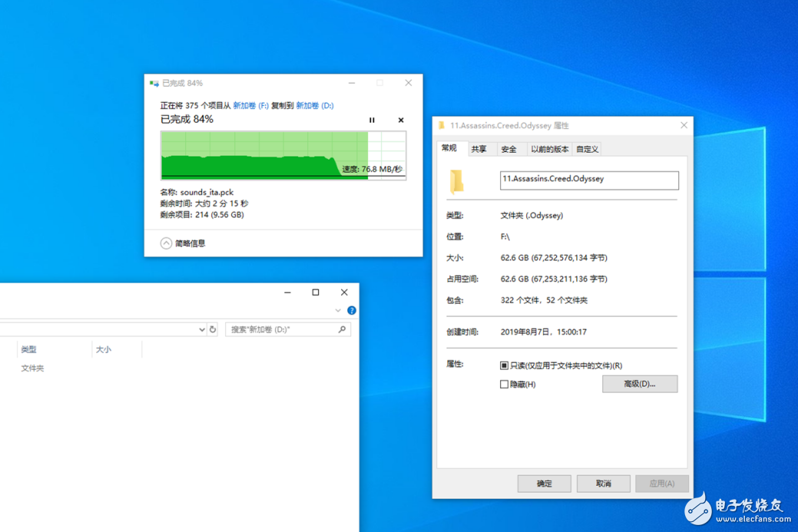798x532 pixels.
Task: Click the 搜索"新加卷 (D:)" search box
Action: point(287,329)
